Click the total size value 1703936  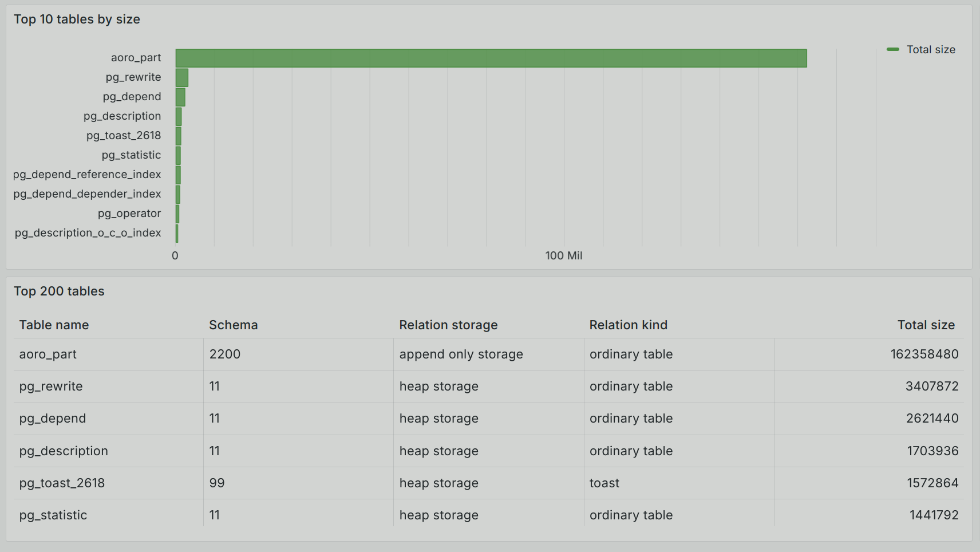coord(932,451)
